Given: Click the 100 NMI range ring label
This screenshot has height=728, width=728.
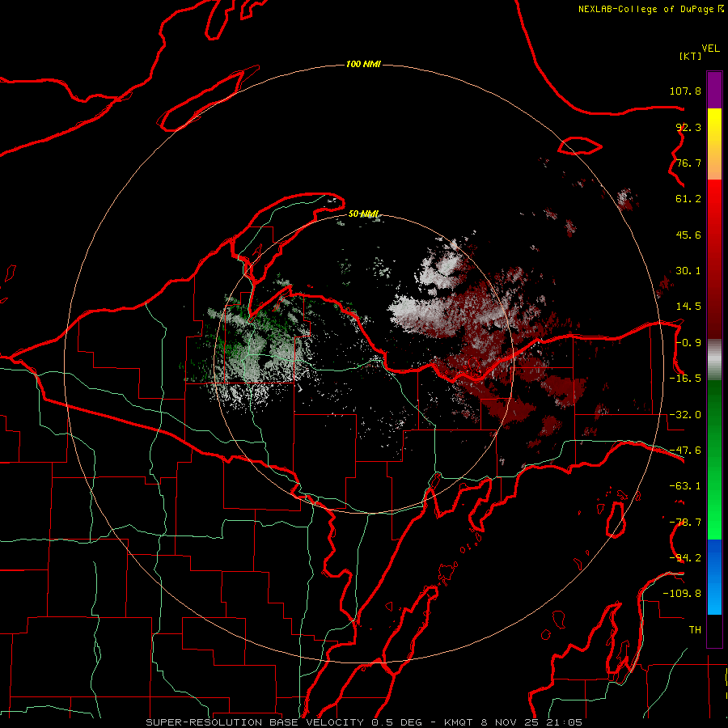Looking at the screenshot, I should click(x=363, y=64).
